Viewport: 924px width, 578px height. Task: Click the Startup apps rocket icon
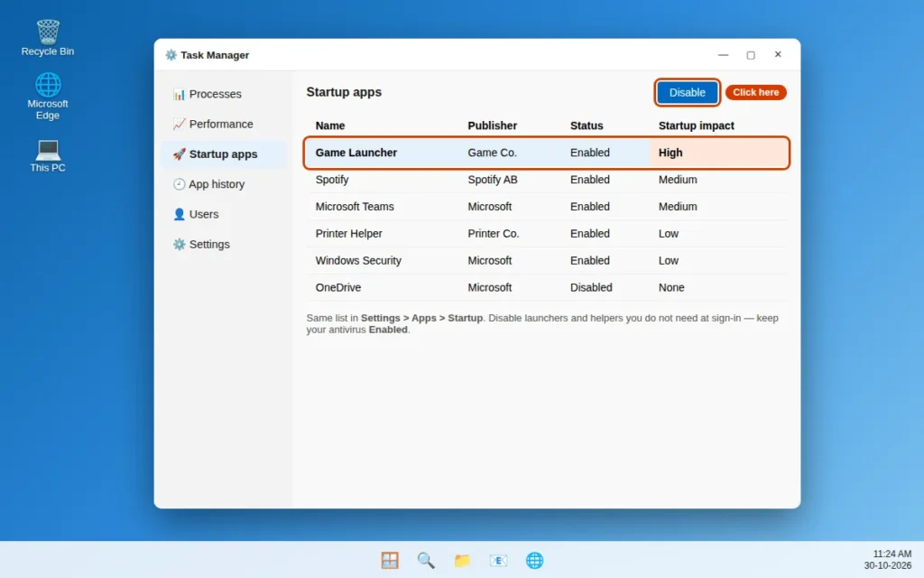180,154
